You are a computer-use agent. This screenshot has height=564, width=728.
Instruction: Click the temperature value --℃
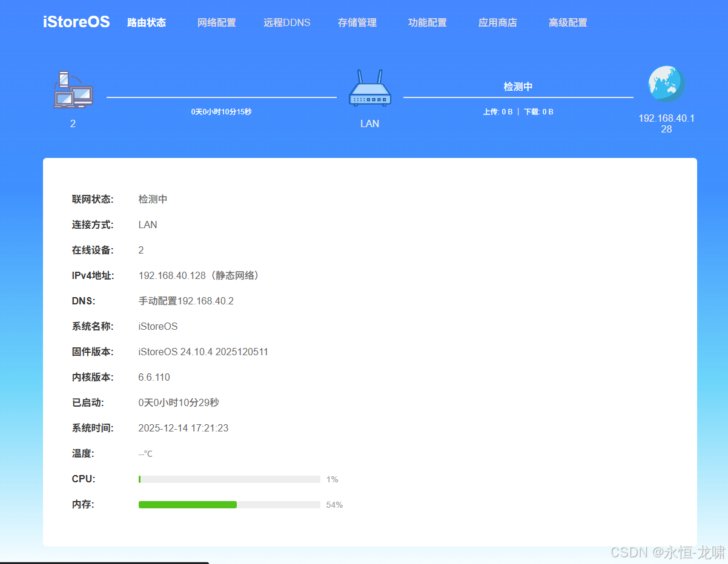point(145,453)
